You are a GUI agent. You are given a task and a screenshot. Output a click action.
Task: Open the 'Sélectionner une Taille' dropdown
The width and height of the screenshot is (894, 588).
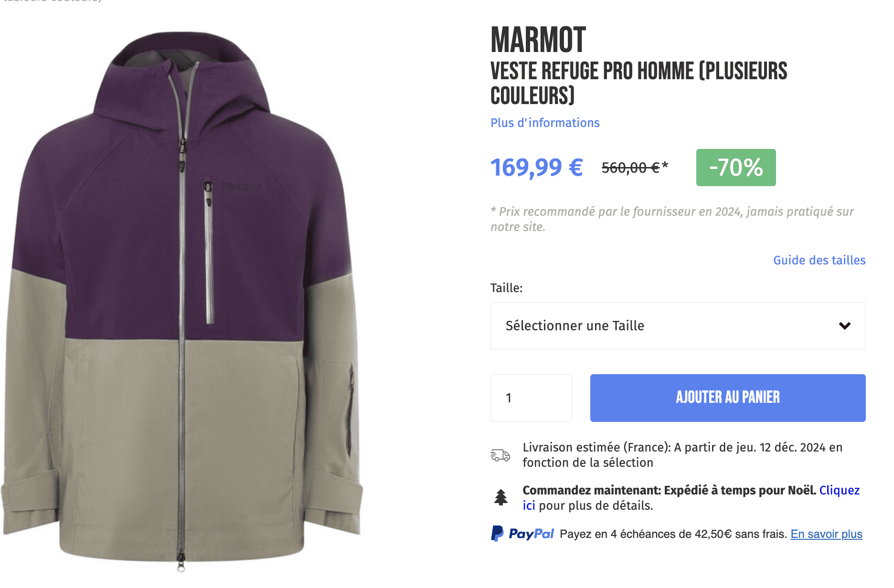[677, 326]
